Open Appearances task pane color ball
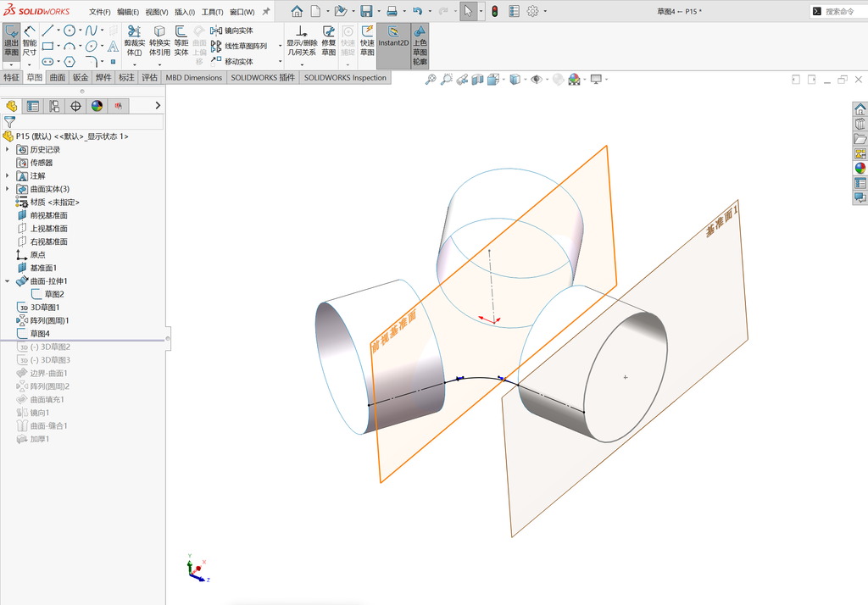The image size is (868, 605). pyautogui.click(x=860, y=169)
